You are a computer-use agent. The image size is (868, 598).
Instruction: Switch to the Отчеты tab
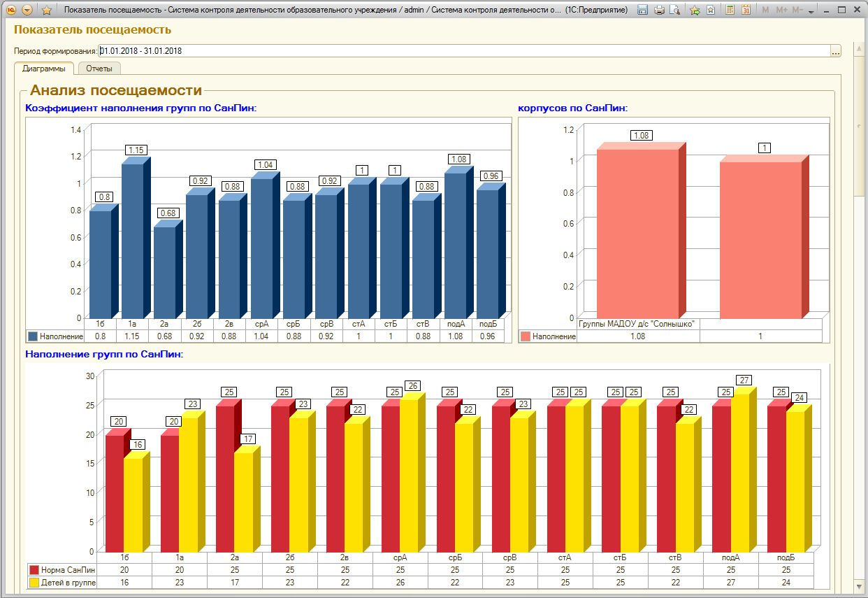click(99, 69)
